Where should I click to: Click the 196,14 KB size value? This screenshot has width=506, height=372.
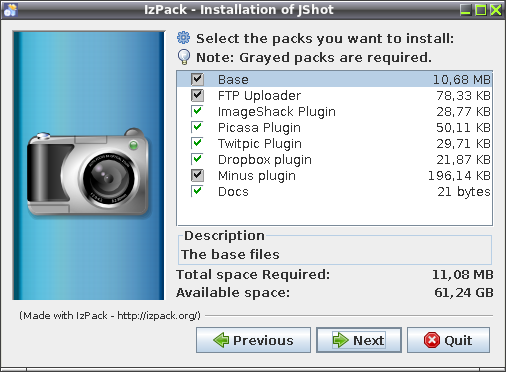click(x=459, y=176)
